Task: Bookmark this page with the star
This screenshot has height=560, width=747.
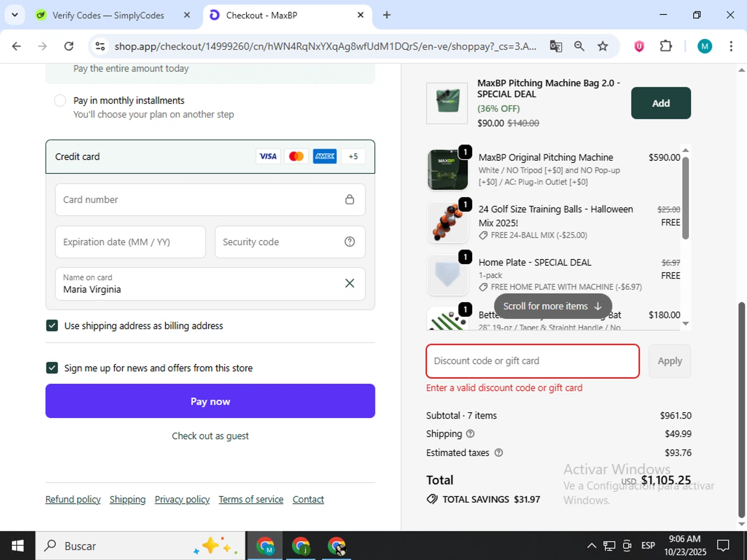Action: tap(603, 46)
